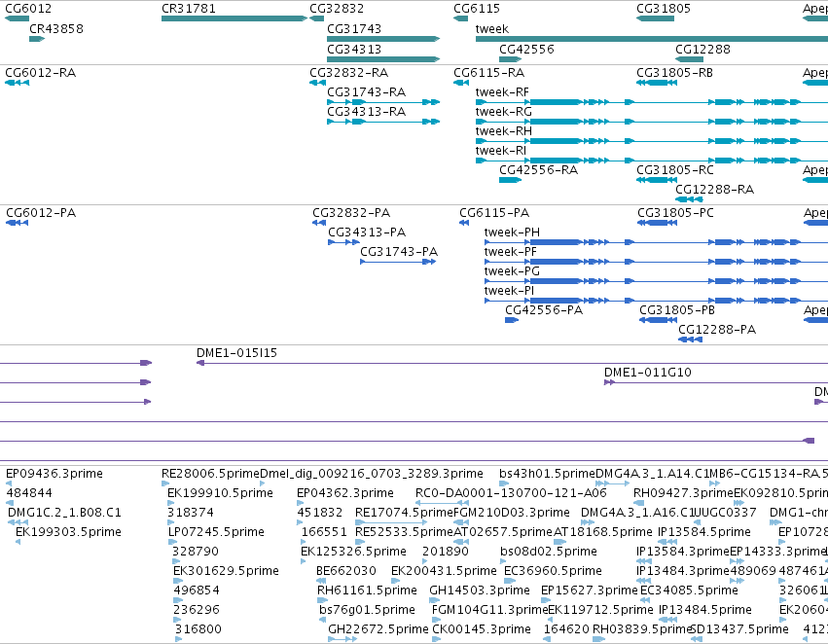
Task: Click EST RC0-DA0001-130700-121-A06
Action: (x=511, y=493)
